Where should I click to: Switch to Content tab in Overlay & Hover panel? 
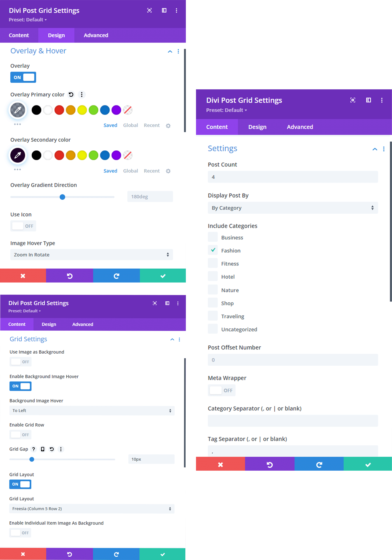click(19, 35)
